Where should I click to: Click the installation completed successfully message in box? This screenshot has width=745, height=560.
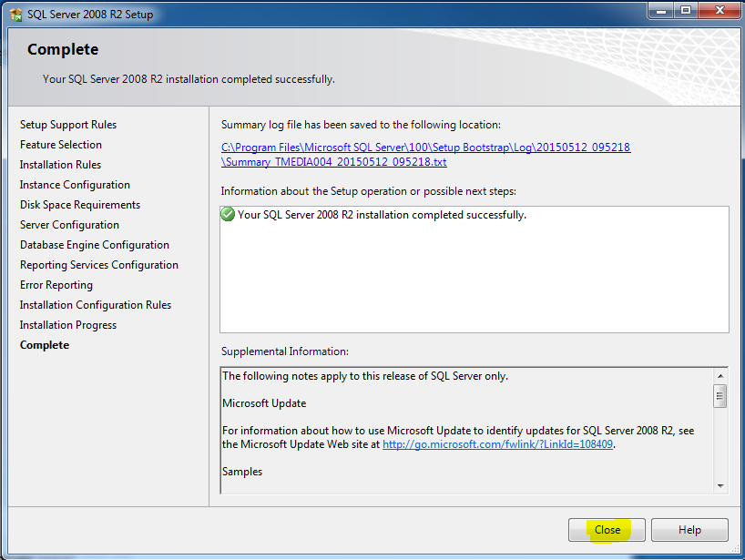point(382,215)
